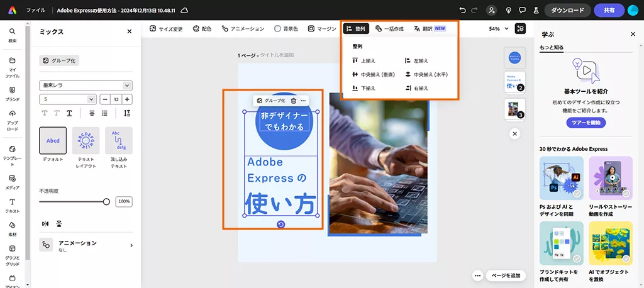The width and height of the screenshot is (644, 288).
Task: Click the vertical flip icon
Action: tap(60, 223)
